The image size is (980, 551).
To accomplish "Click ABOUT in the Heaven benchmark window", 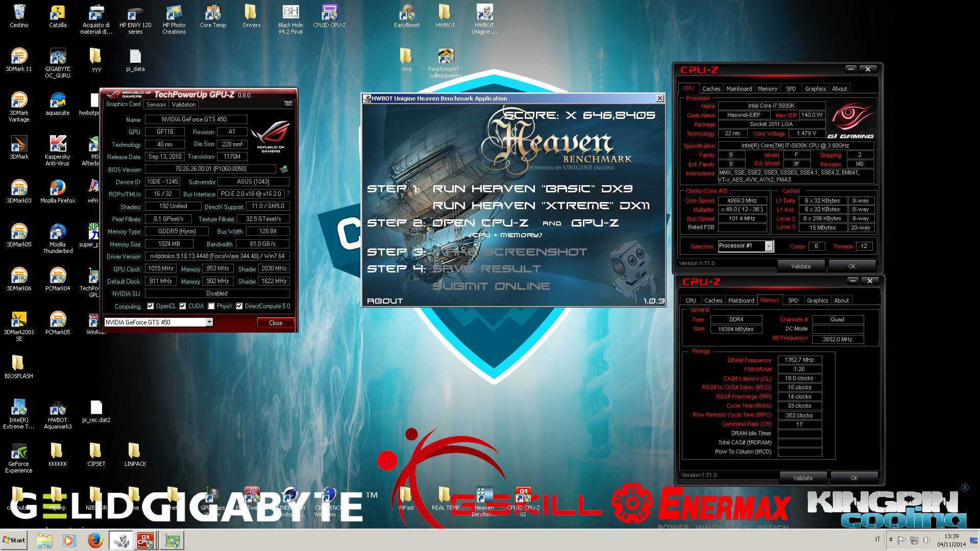I will tap(385, 301).
